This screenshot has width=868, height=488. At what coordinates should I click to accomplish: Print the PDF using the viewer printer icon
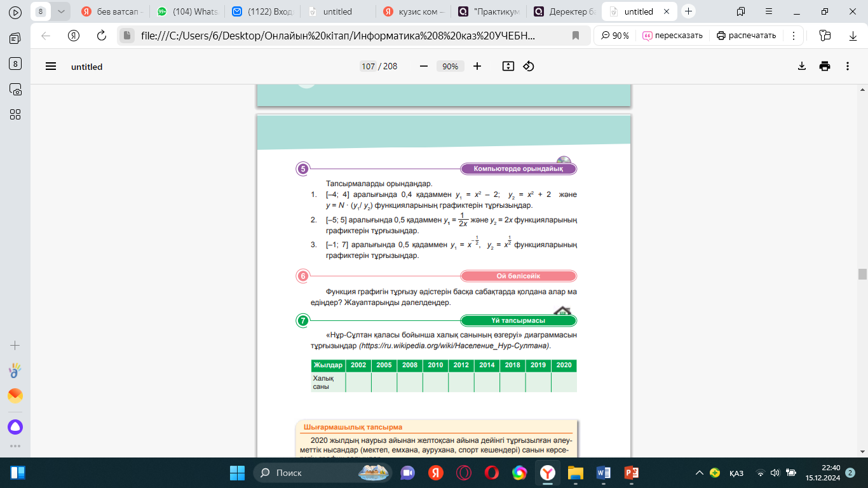[825, 66]
